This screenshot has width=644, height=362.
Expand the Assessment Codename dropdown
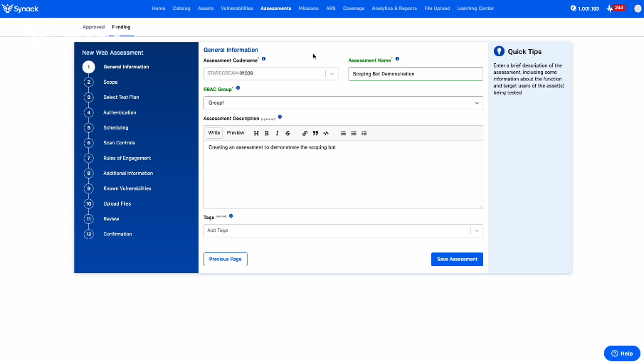pos(332,73)
